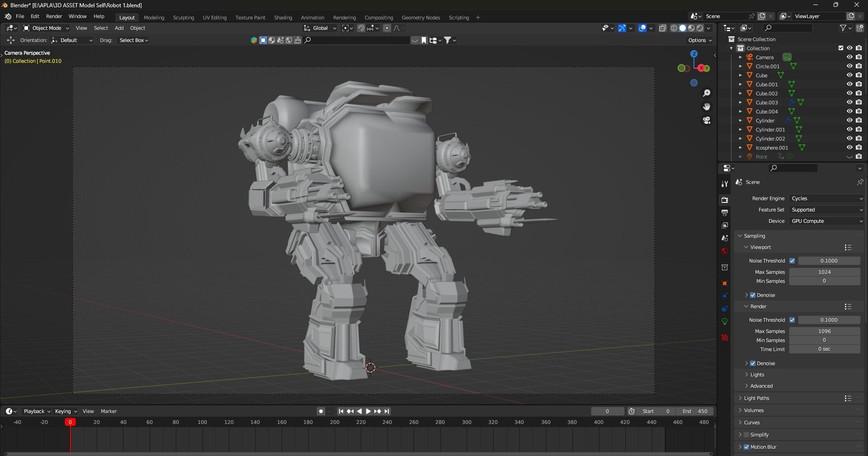Click the Render Max Samples field 1096

tap(825, 331)
